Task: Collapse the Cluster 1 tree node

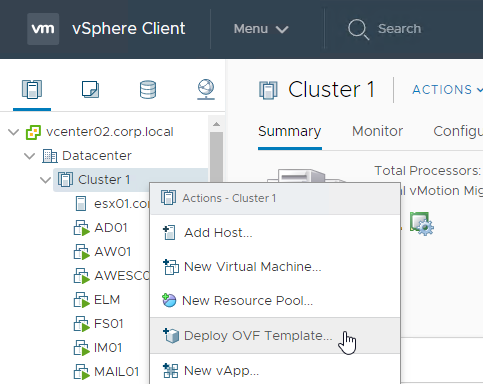Action: click(x=45, y=180)
